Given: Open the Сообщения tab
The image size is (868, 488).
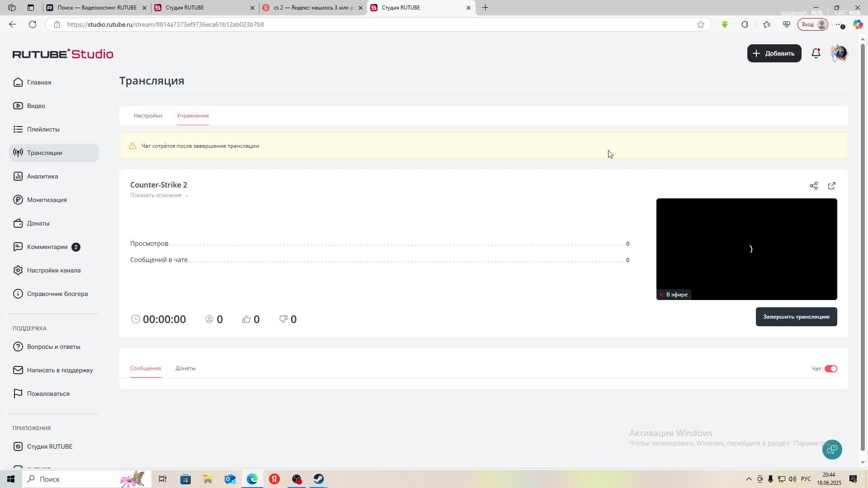Looking at the screenshot, I should [146, 368].
